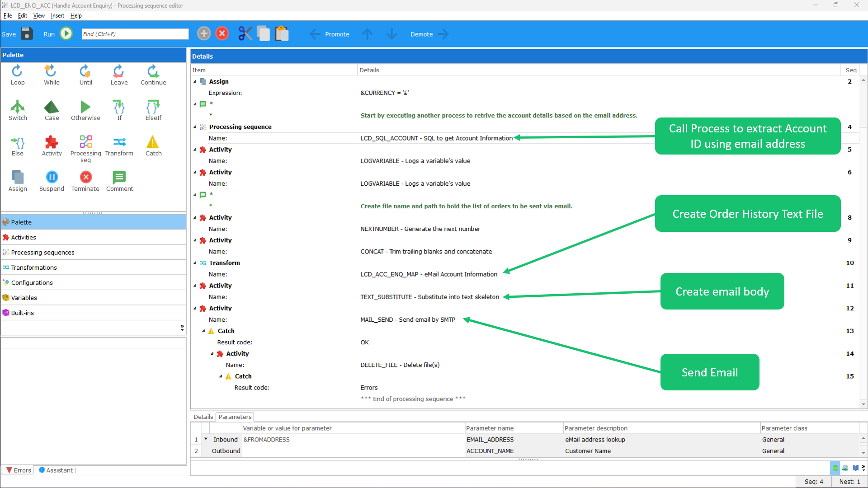The image size is (868, 488).
Task: Click the Copy icon in toolbar
Action: 263,33
